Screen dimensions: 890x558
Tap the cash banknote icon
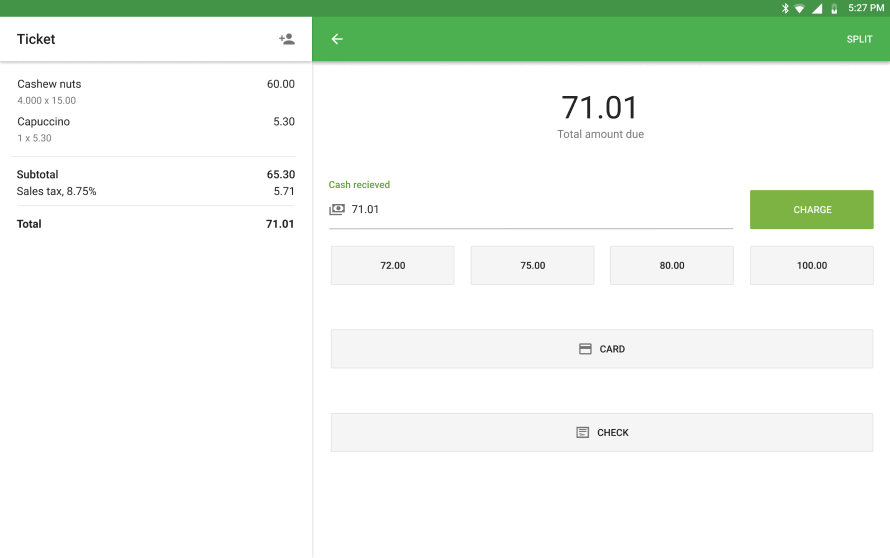337,209
